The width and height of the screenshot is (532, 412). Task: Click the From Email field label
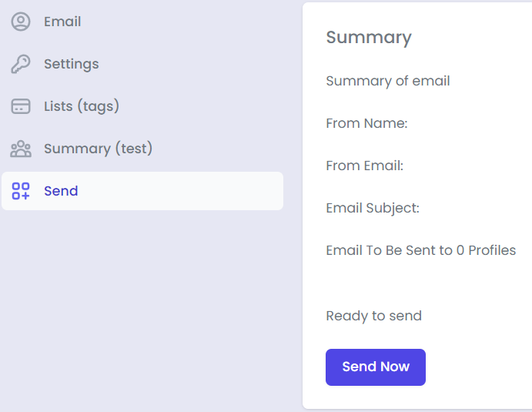coord(365,166)
